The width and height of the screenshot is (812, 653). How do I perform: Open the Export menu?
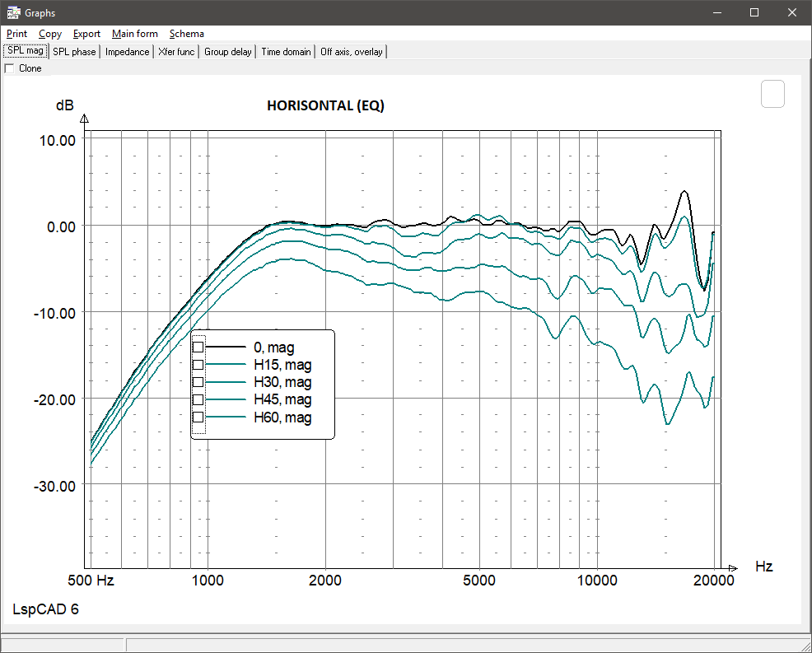click(x=86, y=34)
